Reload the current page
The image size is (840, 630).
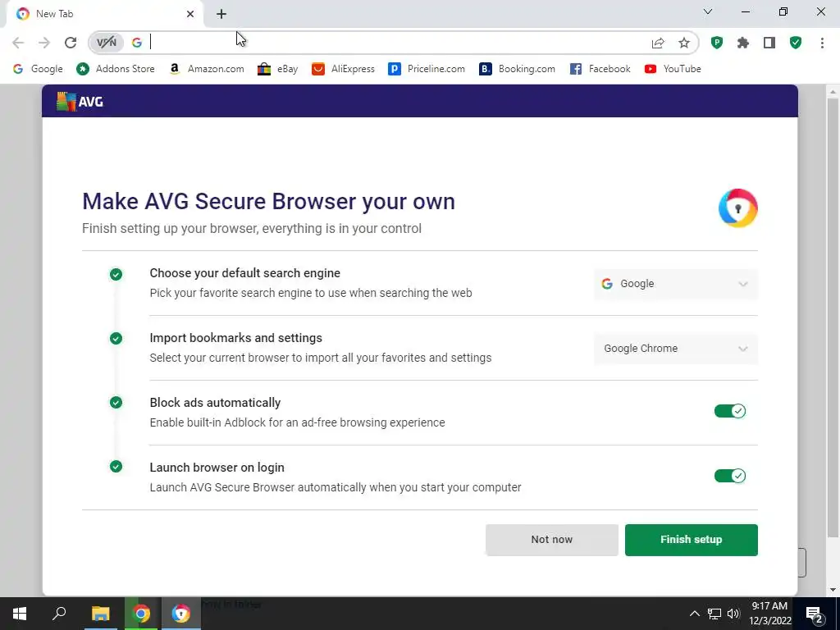(71, 43)
